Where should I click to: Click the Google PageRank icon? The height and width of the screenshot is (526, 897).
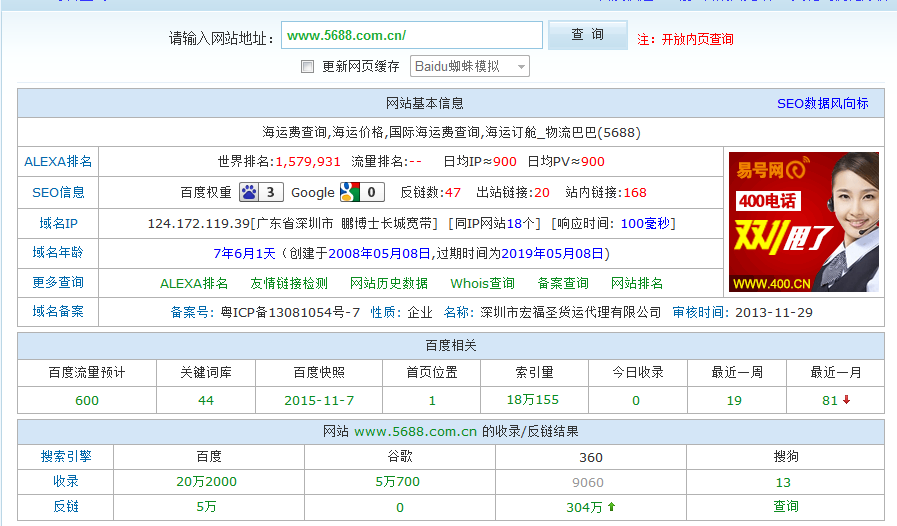pyautogui.click(x=350, y=192)
